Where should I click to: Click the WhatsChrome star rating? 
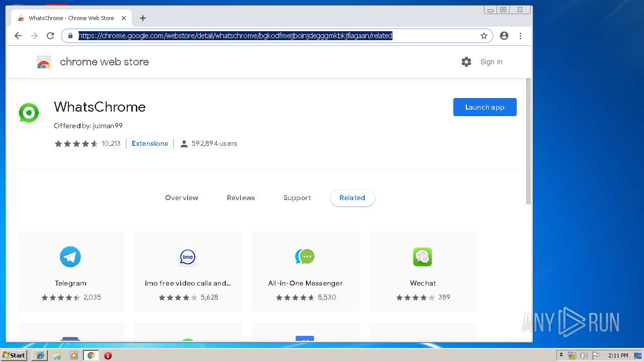point(76,143)
